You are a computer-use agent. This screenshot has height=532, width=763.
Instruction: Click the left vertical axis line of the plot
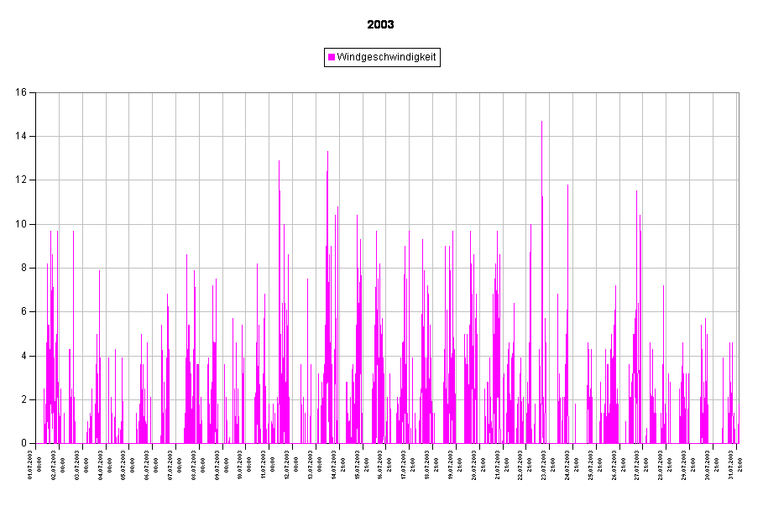click(x=36, y=269)
